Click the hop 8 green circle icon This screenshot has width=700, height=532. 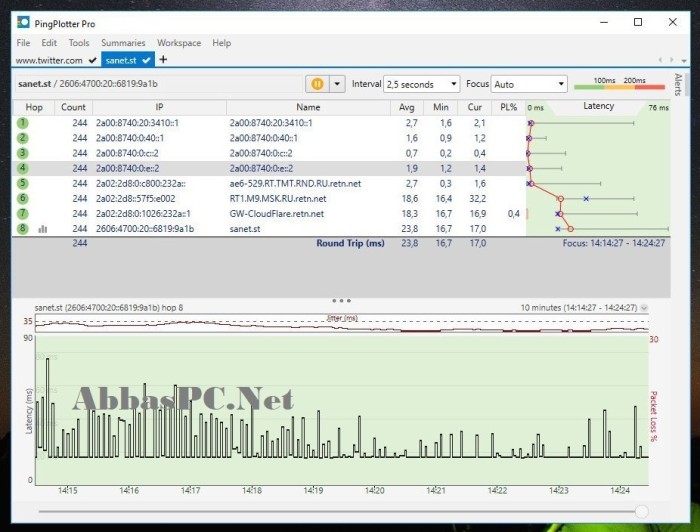(22, 229)
